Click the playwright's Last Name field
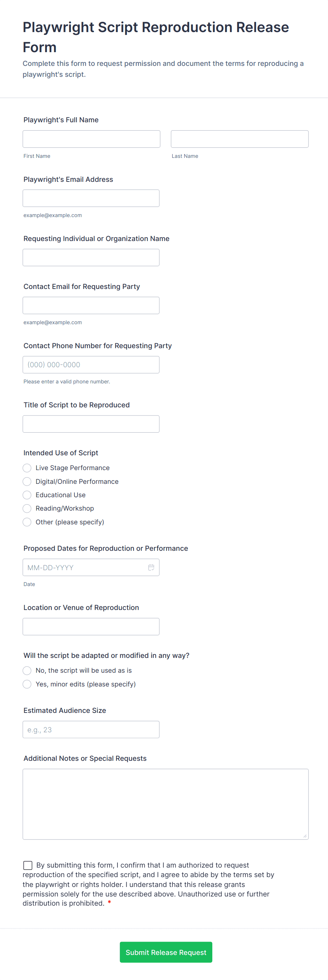 click(x=239, y=139)
